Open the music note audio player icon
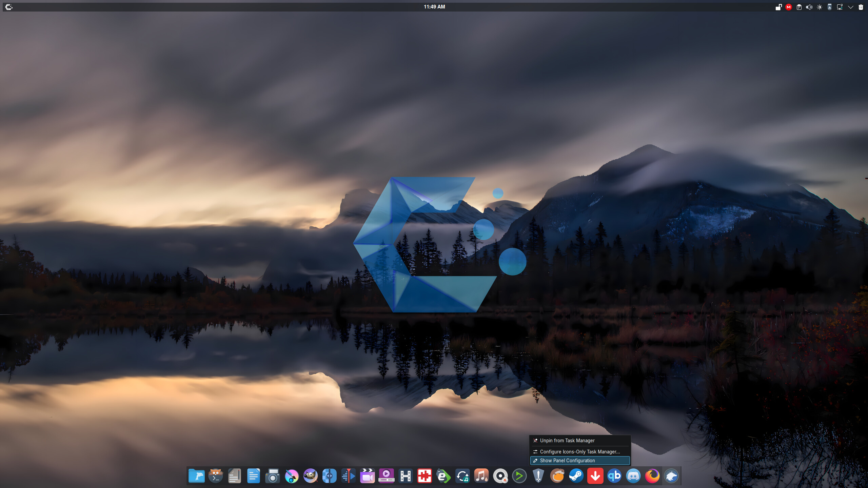The width and height of the screenshot is (868, 488). [x=481, y=476]
